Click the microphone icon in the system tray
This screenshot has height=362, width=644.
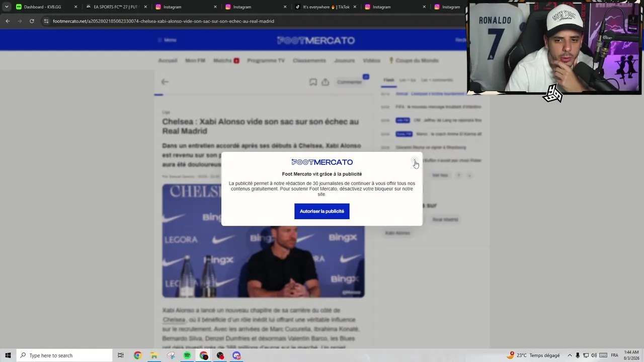click(578, 355)
